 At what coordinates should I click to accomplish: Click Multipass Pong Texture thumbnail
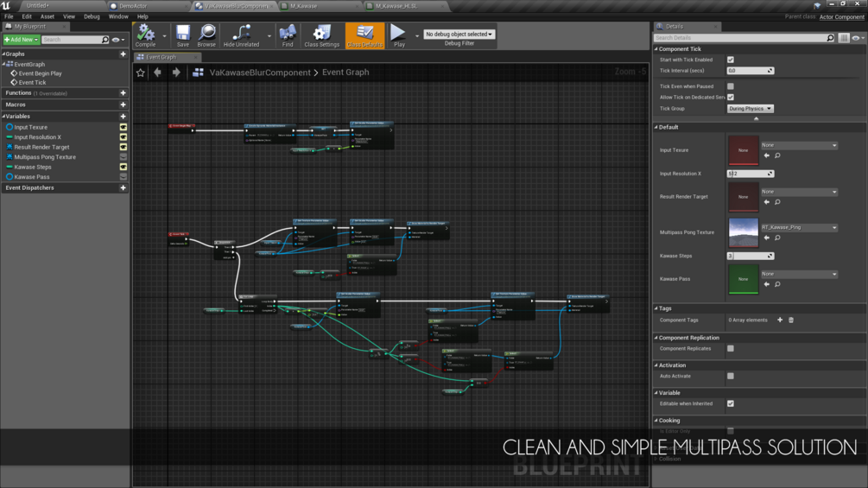coord(743,232)
